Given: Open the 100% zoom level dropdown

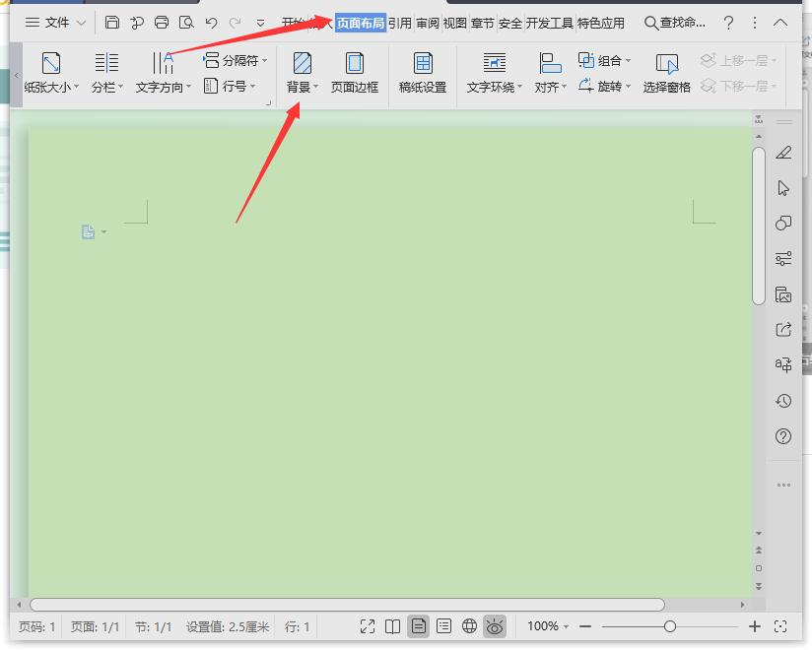Looking at the screenshot, I should pyautogui.click(x=548, y=626).
